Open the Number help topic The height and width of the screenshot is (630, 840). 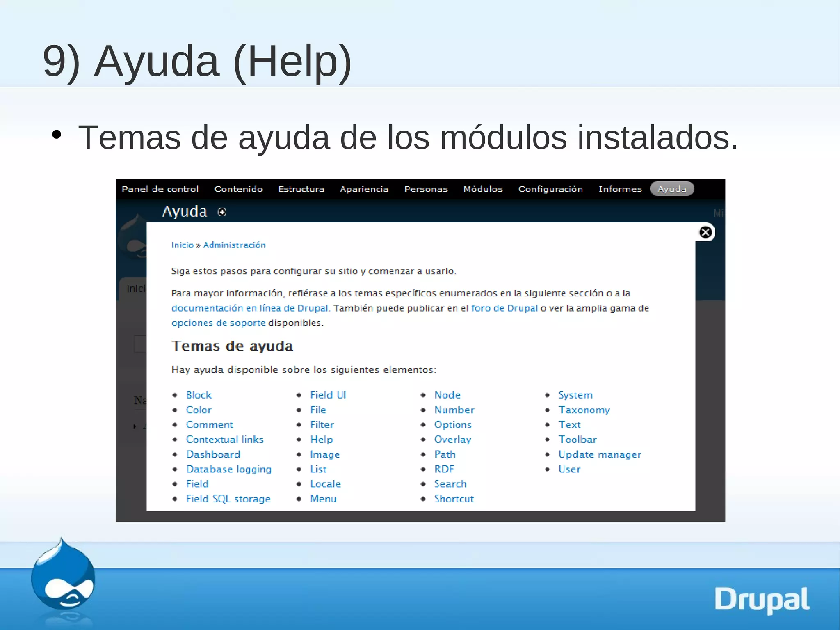coord(454,410)
